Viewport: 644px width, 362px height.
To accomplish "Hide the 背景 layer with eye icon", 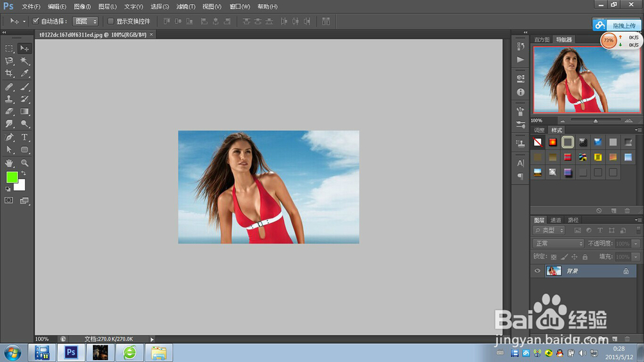I will click(x=538, y=271).
